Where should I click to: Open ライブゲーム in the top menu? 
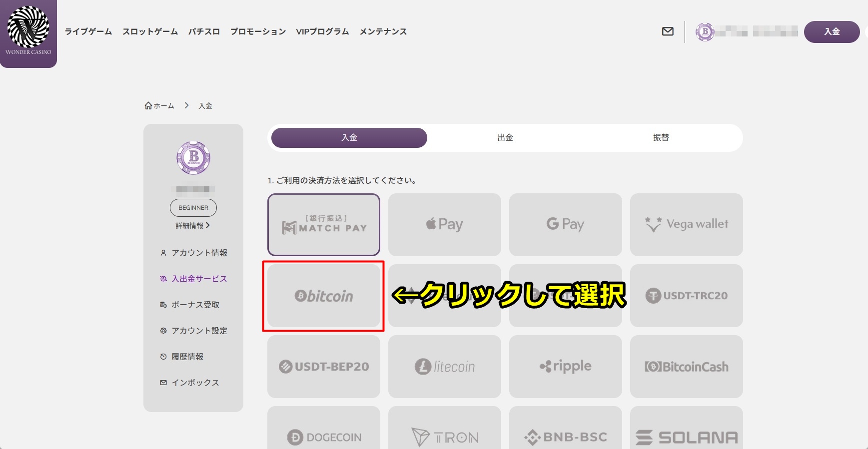[x=88, y=31]
